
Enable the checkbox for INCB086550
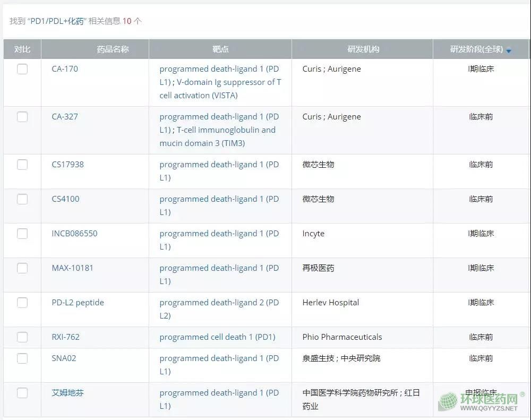tap(22, 234)
